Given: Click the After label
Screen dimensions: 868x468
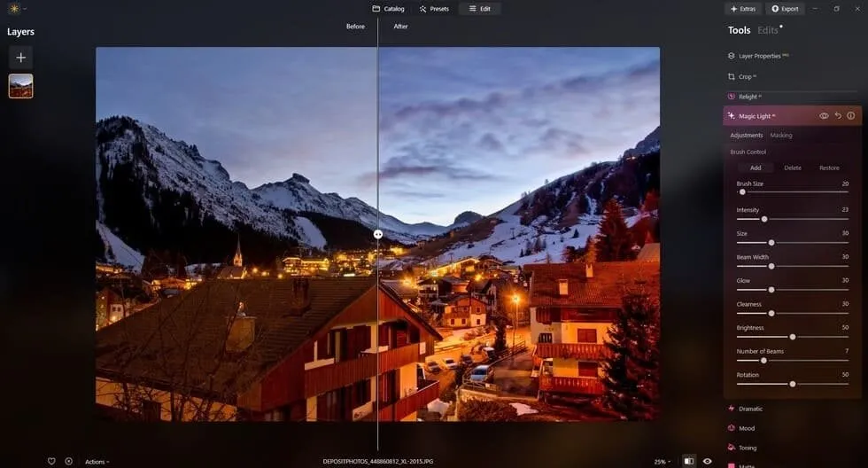Looking at the screenshot, I should (x=400, y=27).
